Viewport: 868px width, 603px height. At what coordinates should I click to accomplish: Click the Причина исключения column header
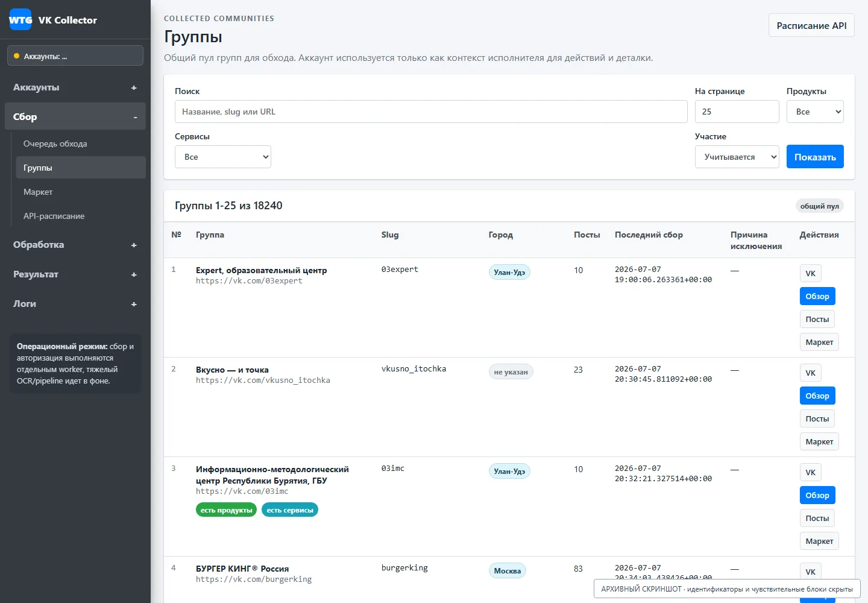coord(756,240)
